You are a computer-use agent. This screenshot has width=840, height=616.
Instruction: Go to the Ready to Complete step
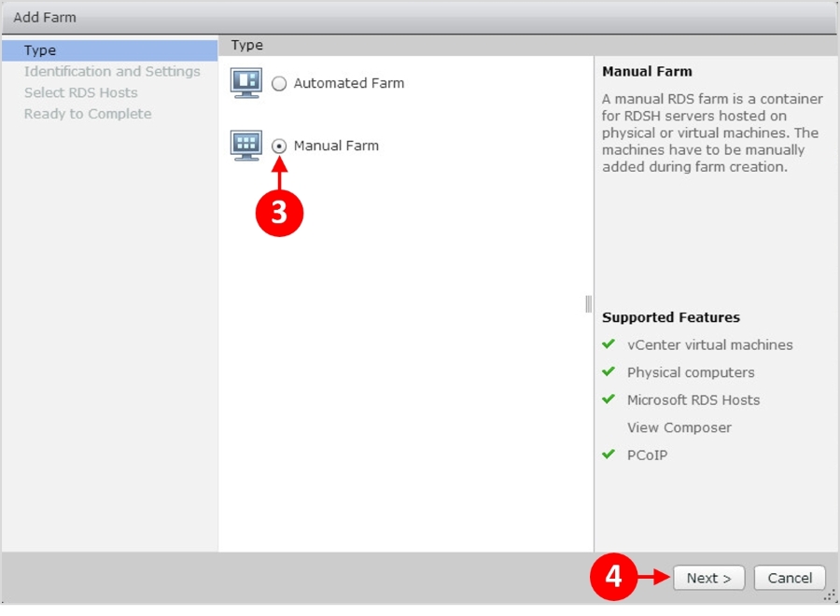[x=88, y=114]
